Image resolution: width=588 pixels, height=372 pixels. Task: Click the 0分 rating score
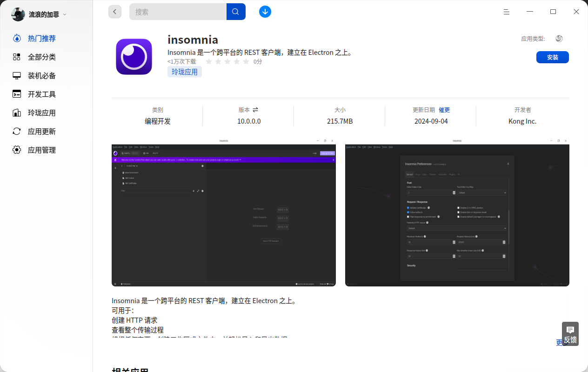[258, 61]
